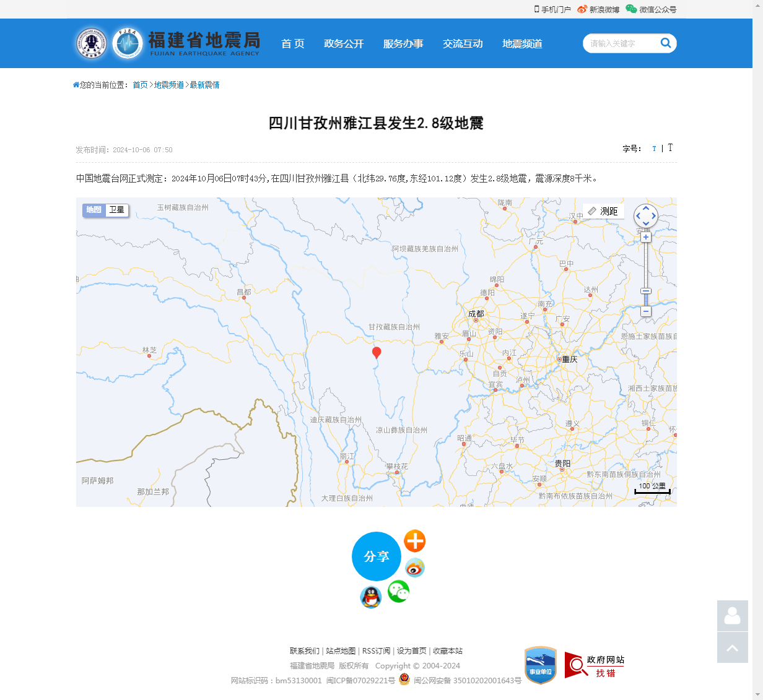Activate the 测距 distance-measure tool on the map
The height and width of the screenshot is (700, 763).
pos(602,211)
